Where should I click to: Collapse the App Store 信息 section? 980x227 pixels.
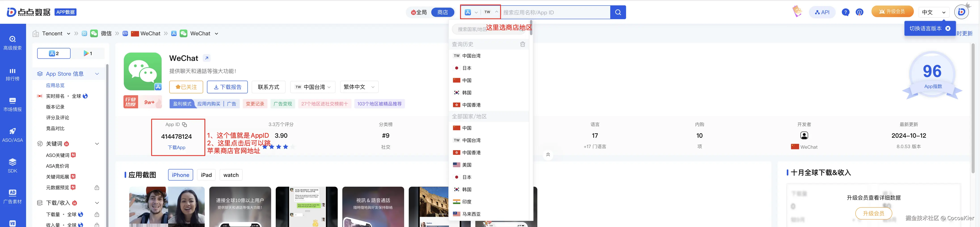(97, 74)
